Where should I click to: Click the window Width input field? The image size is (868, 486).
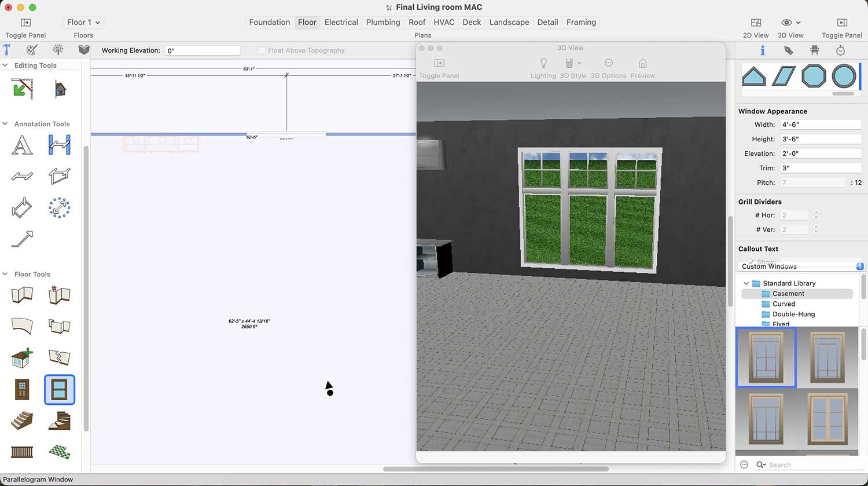820,125
